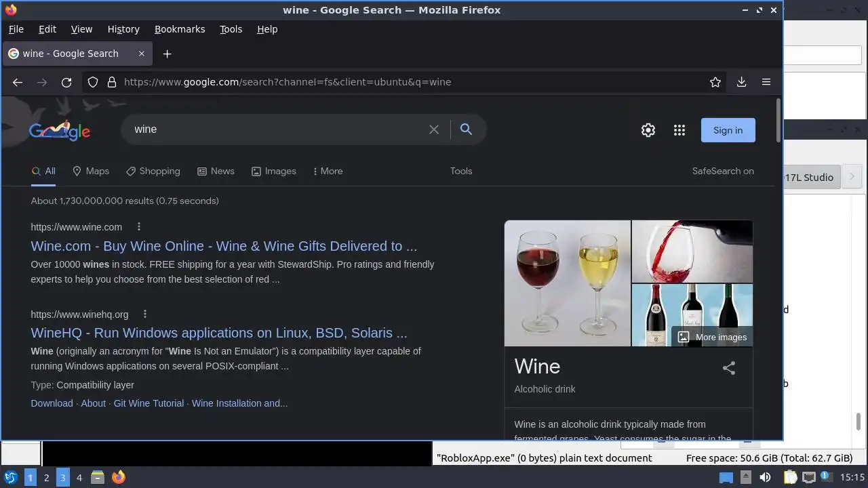Open the search Tools options
The height and width of the screenshot is (488, 868).
(x=461, y=171)
